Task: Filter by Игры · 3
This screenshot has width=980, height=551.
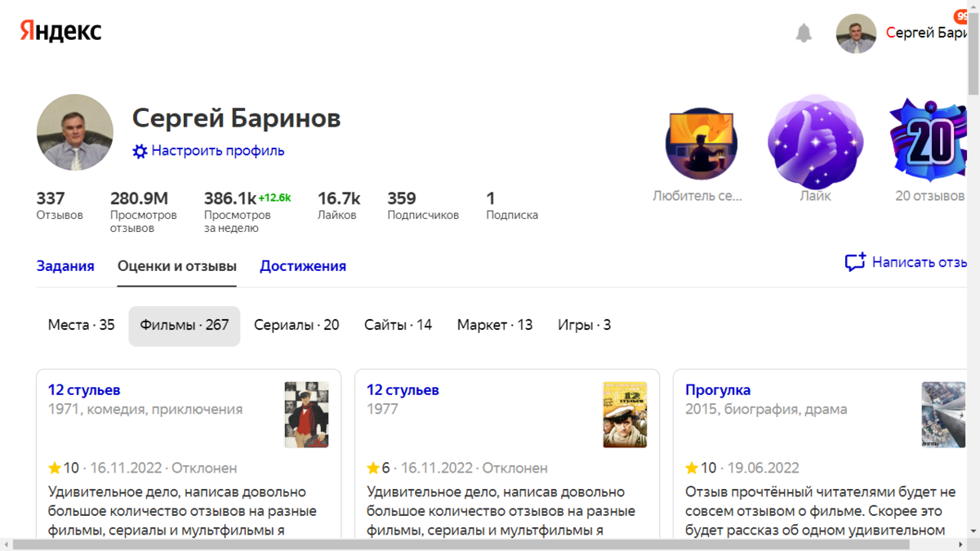Action: tap(585, 325)
